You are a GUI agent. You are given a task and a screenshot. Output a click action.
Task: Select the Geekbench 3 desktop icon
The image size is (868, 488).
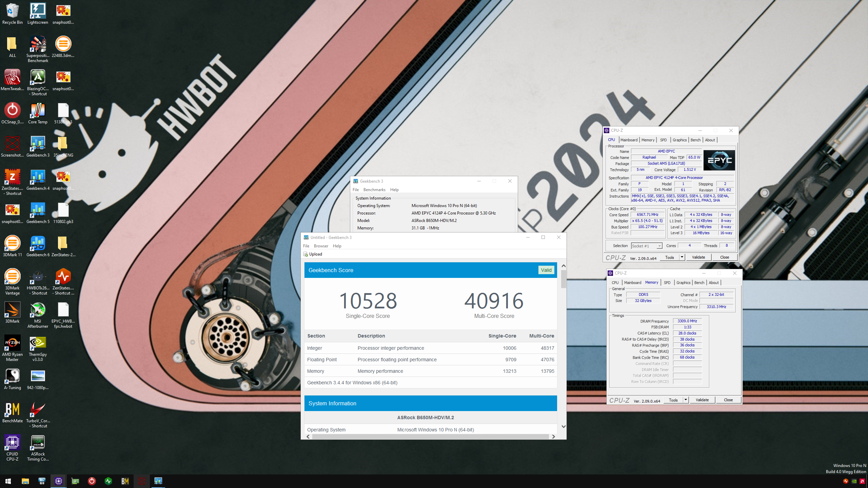38,147
